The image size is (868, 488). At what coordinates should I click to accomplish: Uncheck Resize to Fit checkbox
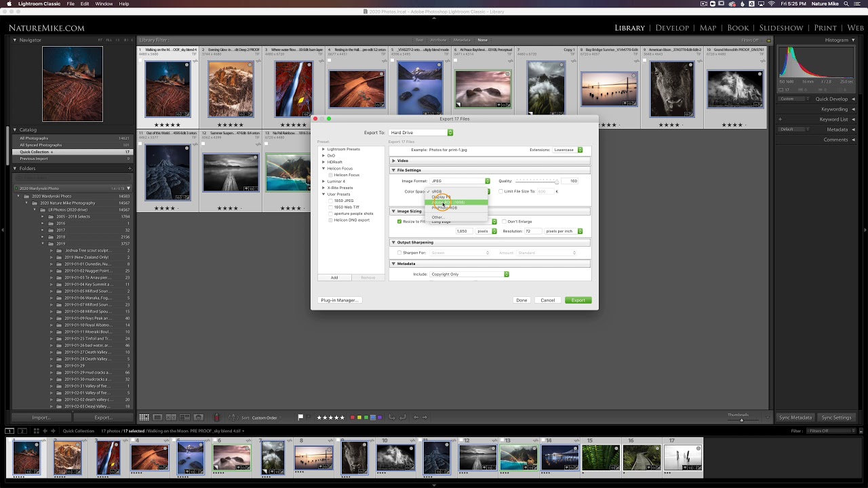(399, 222)
